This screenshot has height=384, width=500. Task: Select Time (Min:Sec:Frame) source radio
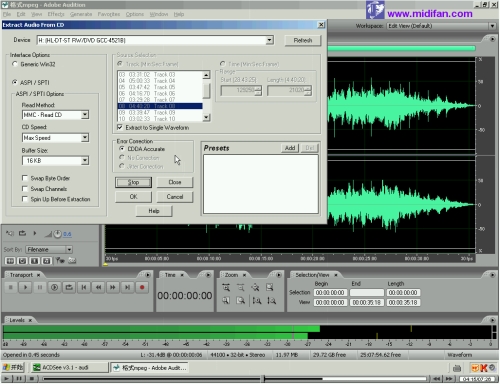[x=222, y=64]
